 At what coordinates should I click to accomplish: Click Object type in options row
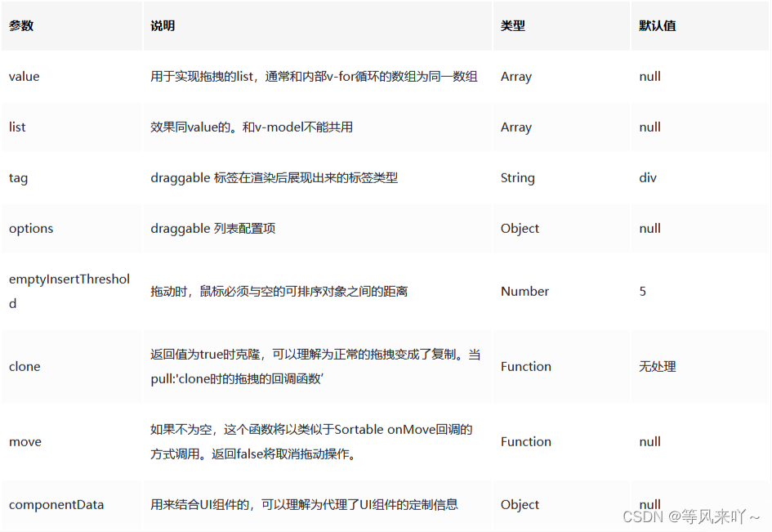click(x=520, y=229)
